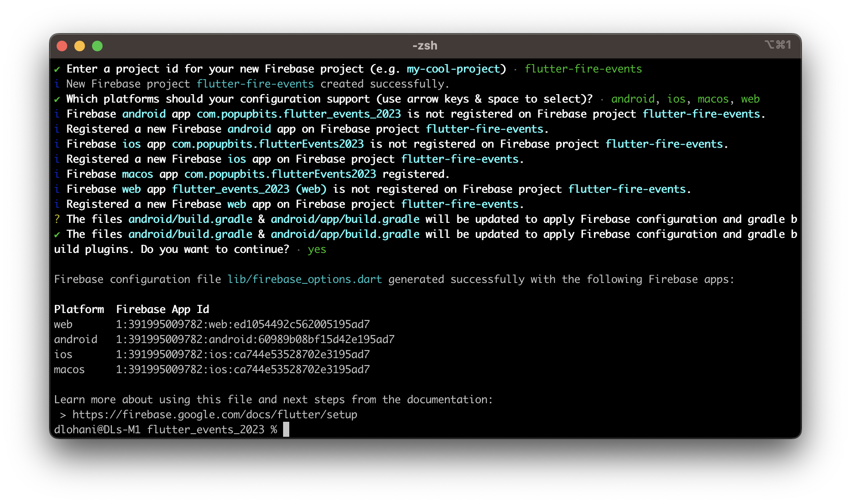Click the green checkmark before 'Enter a project id'

coord(57,69)
